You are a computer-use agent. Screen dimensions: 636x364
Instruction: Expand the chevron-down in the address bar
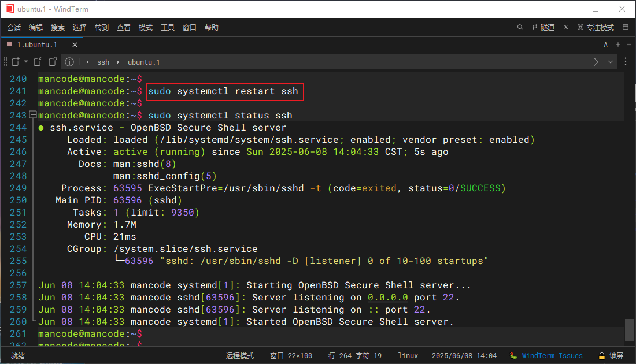611,62
